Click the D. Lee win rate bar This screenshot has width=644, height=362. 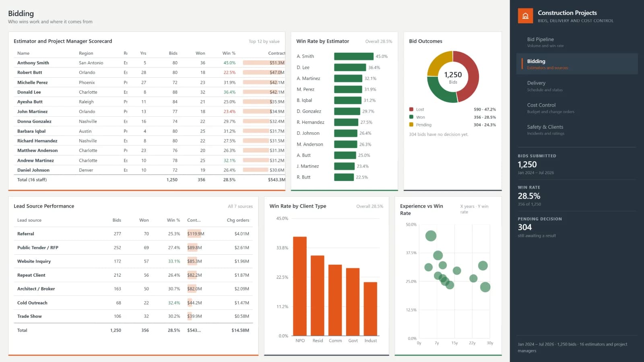click(350, 68)
